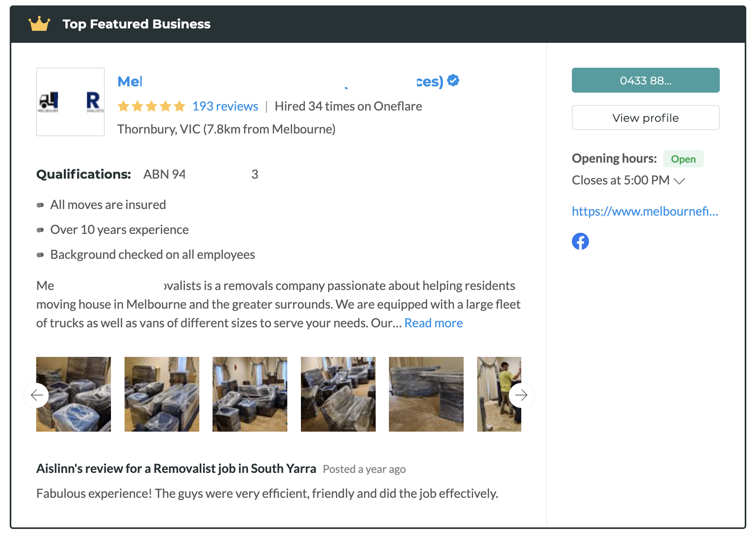Click the previous photo arrow
The height and width of the screenshot is (534, 756).
click(37, 395)
